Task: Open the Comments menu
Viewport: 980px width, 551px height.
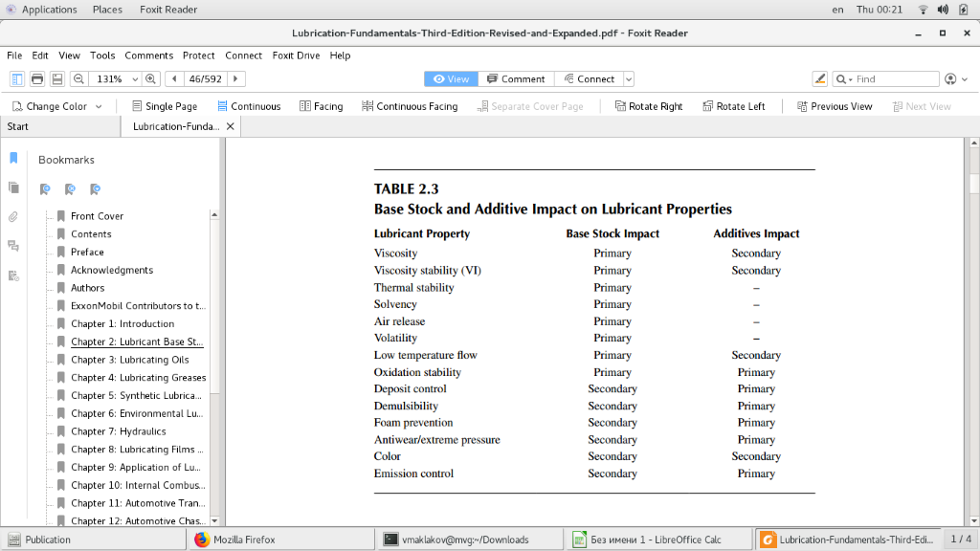Action: (x=148, y=55)
